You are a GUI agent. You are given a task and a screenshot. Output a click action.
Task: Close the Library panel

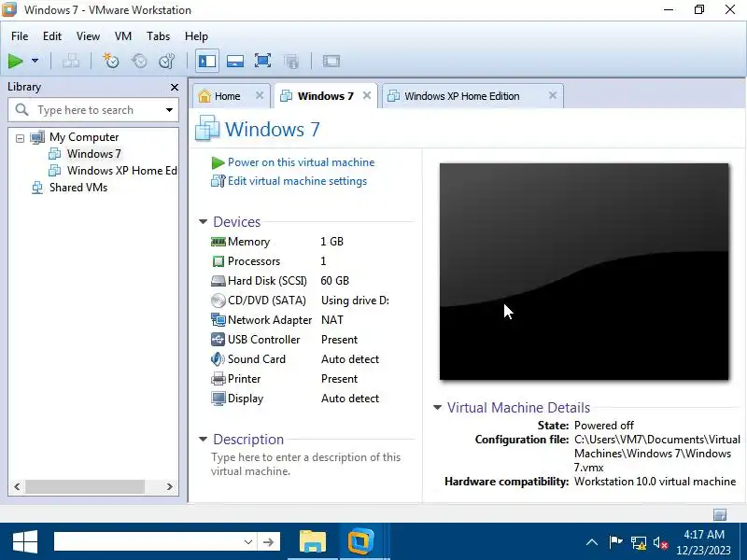click(x=175, y=87)
